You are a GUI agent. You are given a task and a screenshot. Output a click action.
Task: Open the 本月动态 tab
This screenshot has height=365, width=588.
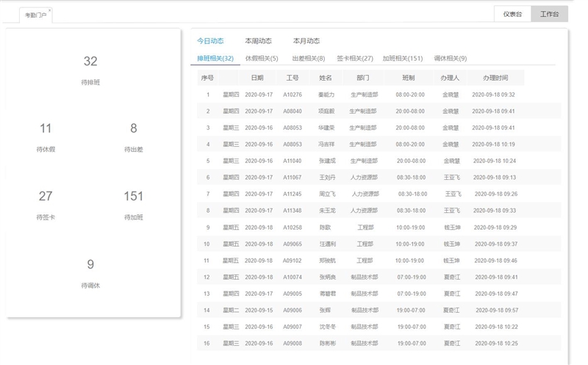pyautogui.click(x=306, y=41)
